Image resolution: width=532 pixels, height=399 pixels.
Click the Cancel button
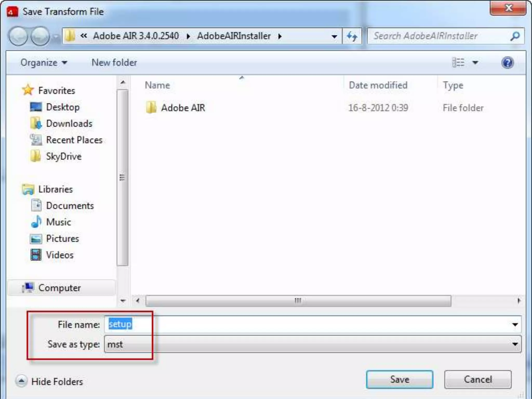click(478, 379)
